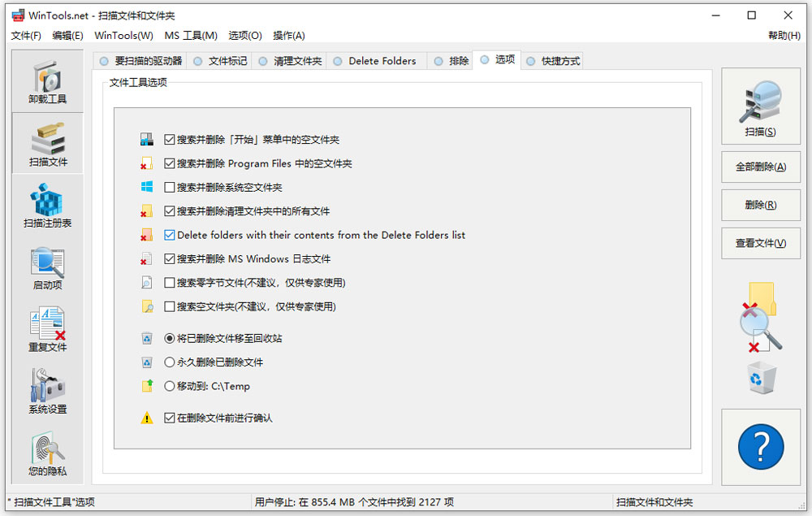This screenshot has width=812, height=516.
Task: Select 永久删除已删除文件 radio button
Action: coord(169,362)
